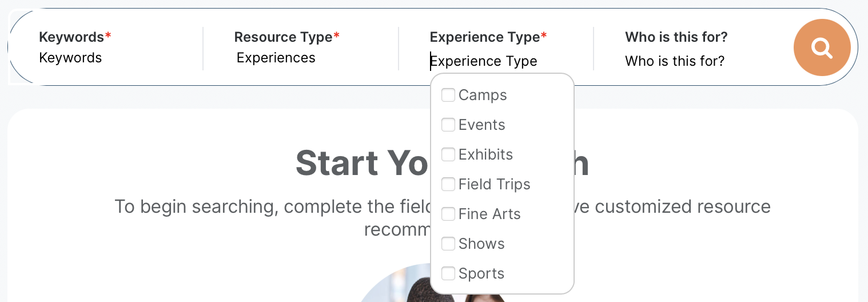Choose the Camps option label
Image resolution: width=868 pixels, height=302 pixels.
483,95
